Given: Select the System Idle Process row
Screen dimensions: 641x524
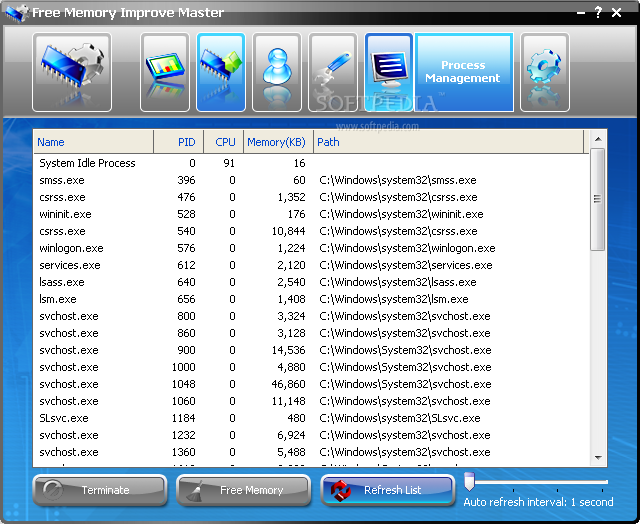Looking at the screenshot, I should (312, 163).
